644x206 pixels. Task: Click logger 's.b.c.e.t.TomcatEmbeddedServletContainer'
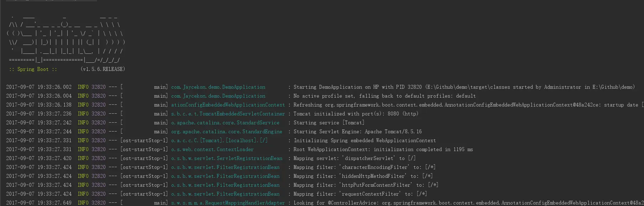click(x=228, y=114)
